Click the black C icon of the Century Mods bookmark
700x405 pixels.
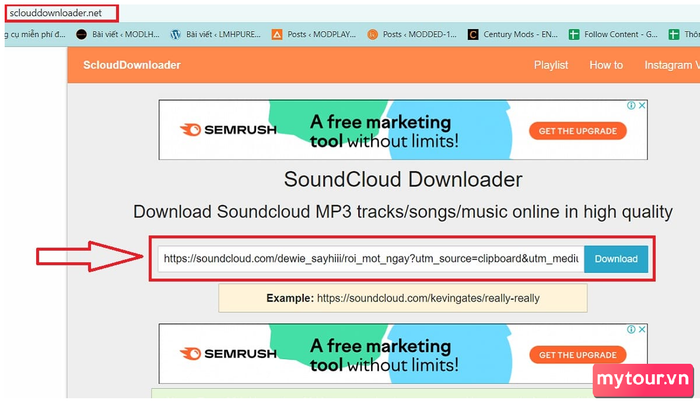473,34
